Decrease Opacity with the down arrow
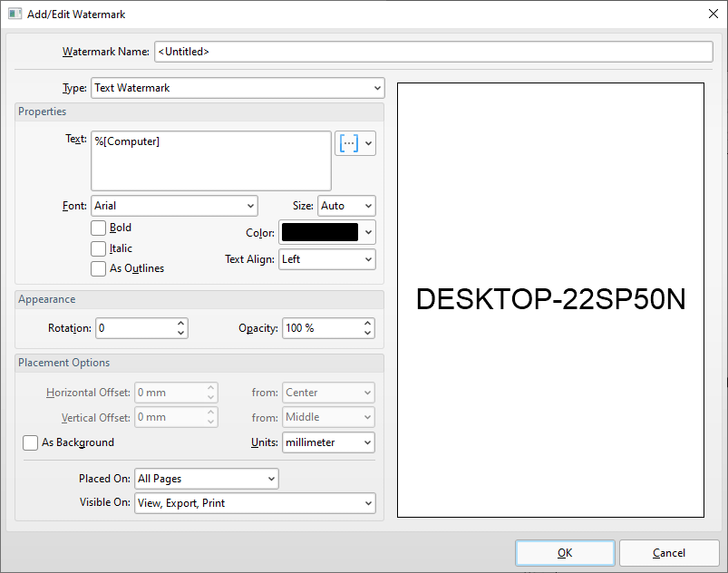This screenshot has height=573, width=728. pos(368,334)
